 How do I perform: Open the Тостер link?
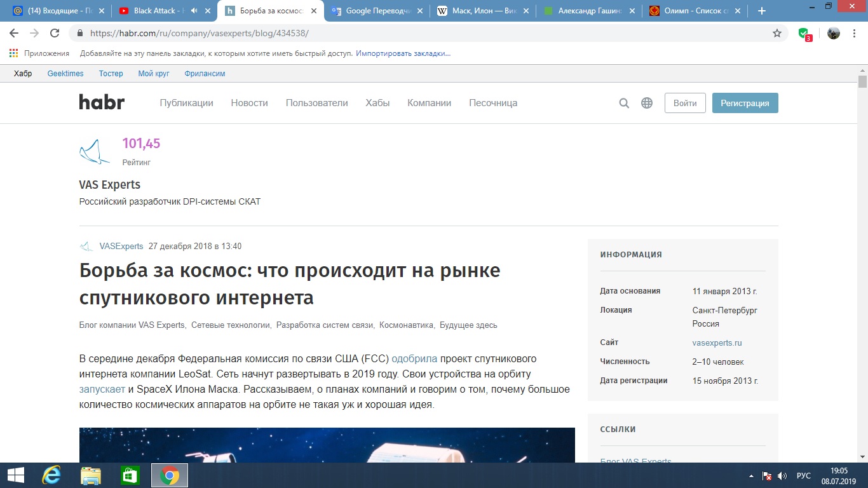[x=111, y=74]
